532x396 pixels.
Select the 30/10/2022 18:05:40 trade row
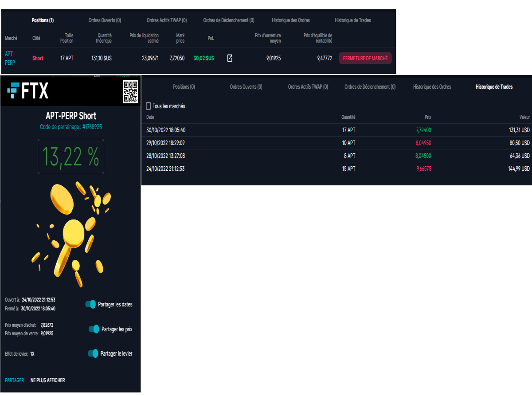point(336,130)
